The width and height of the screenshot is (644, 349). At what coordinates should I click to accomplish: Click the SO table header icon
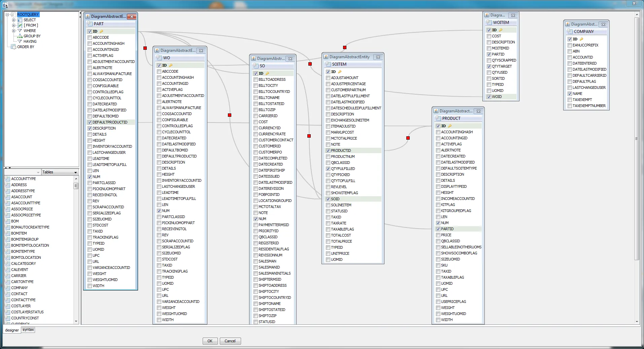point(256,66)
